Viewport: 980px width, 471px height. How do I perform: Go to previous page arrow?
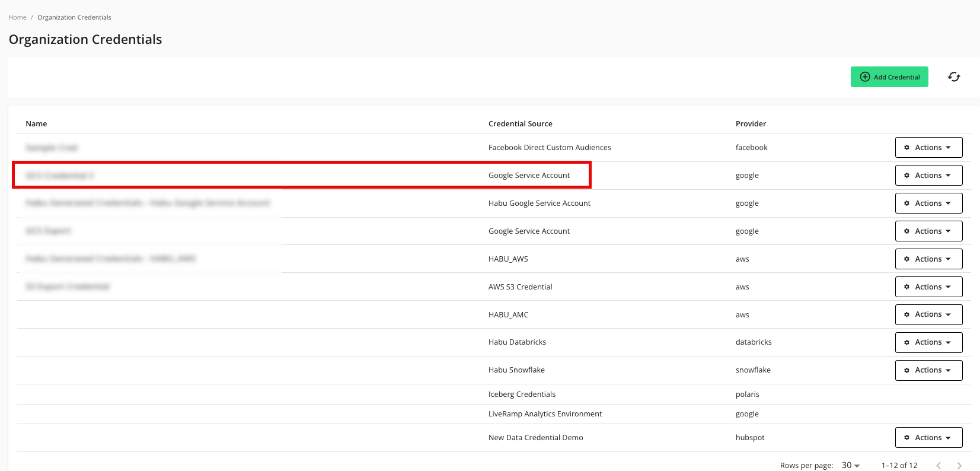pos(938,466)
